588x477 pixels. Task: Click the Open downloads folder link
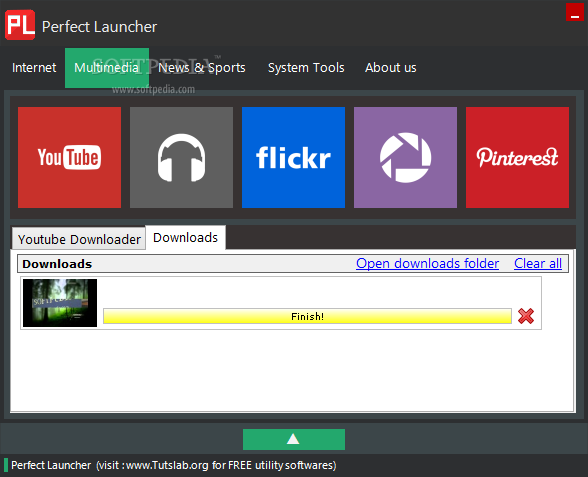point(427,263)
